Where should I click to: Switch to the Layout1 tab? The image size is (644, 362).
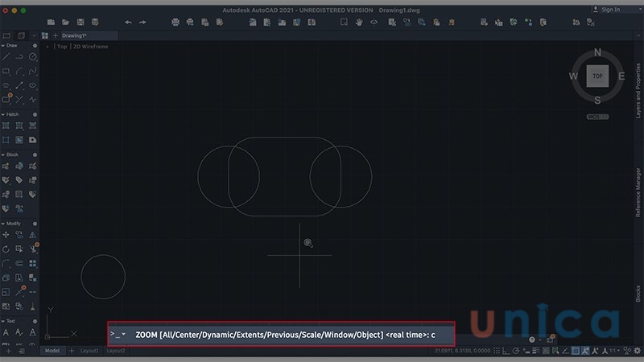click(x=89, y=352)
